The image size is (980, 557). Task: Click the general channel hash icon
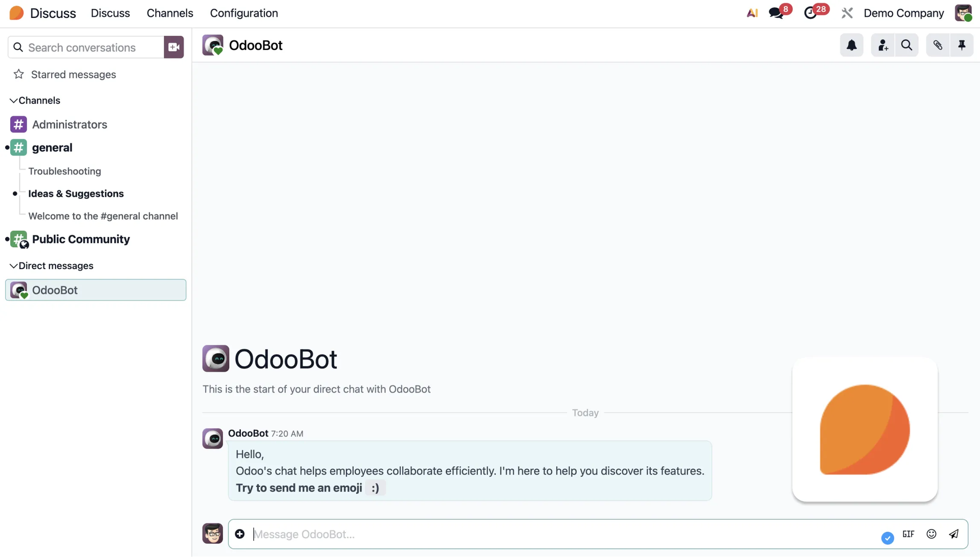[18, 148]
